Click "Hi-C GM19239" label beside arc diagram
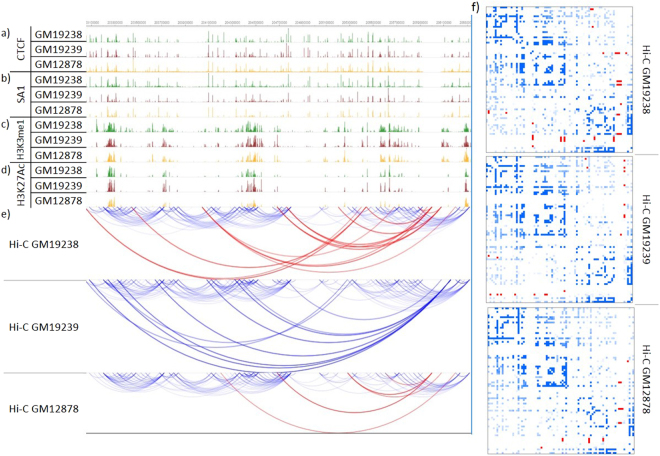This screenshot has height=456, width=660. (x=44, y=327)
